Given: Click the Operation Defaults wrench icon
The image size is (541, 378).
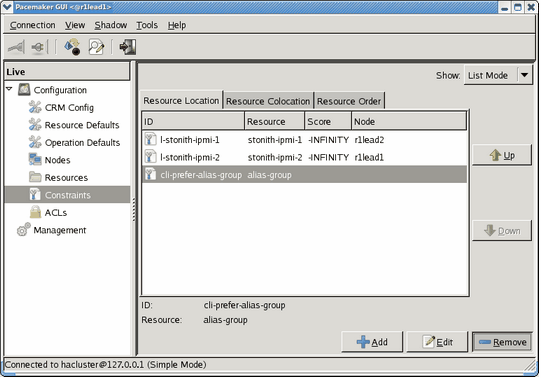Looking at the screenshot, I should pyautogui.click(x=35, y=142).
